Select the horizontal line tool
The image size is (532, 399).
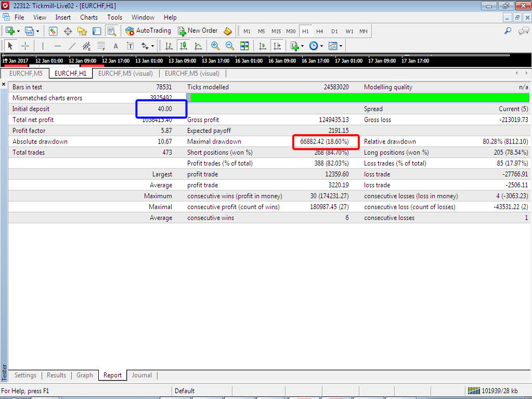[x=57, y=46]
